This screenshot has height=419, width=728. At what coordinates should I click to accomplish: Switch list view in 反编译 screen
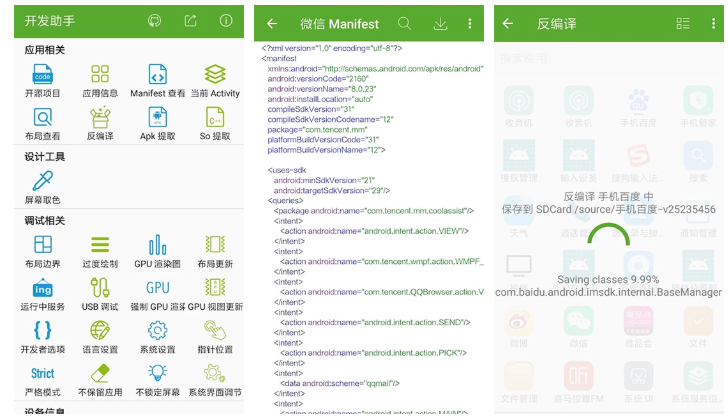click(x=683, y=24)
